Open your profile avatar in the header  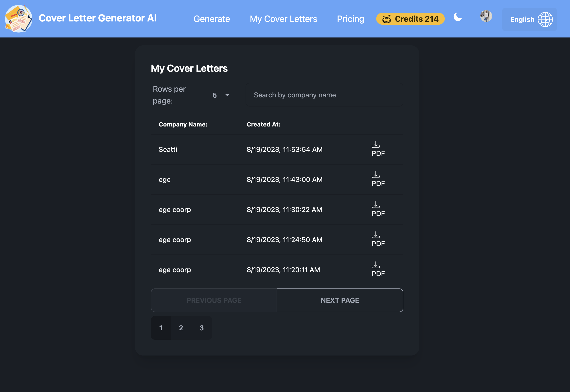[x=486, y=16]
